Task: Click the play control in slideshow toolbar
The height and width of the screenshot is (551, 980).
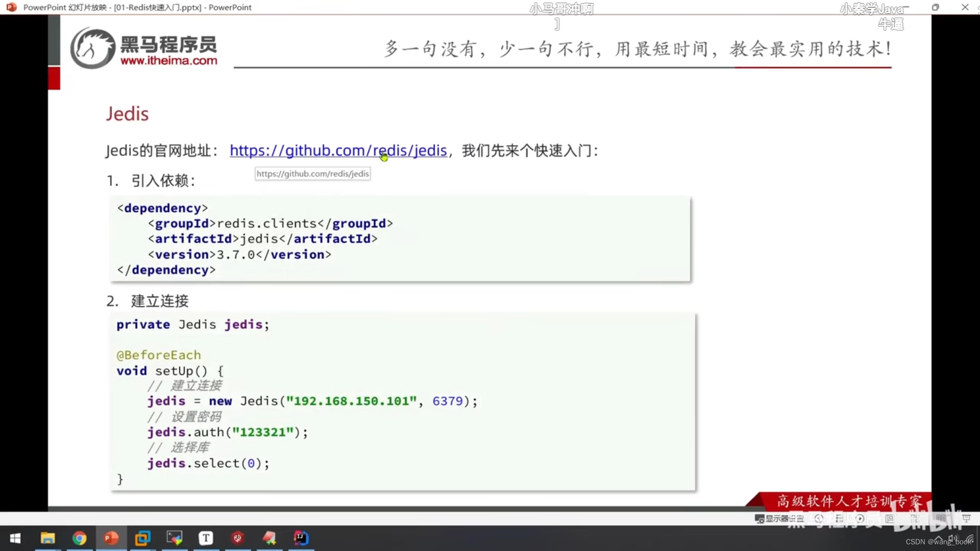Action: (x=860, y=518)
